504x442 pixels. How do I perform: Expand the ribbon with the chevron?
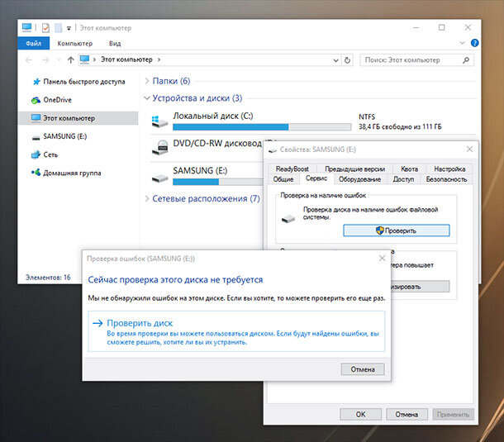point(462,43)
